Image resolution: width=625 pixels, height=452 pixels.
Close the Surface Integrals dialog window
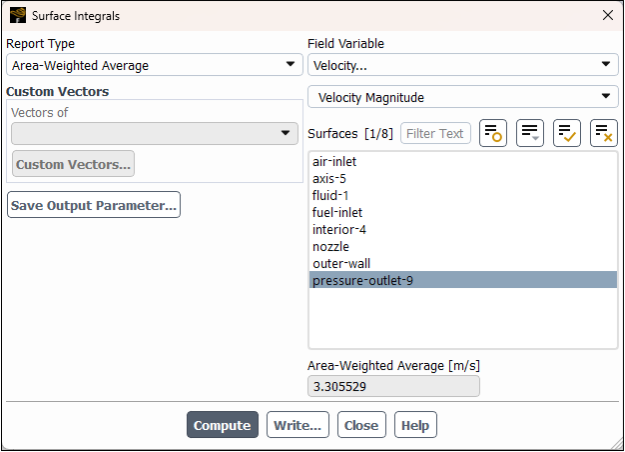tap(607, 15)
